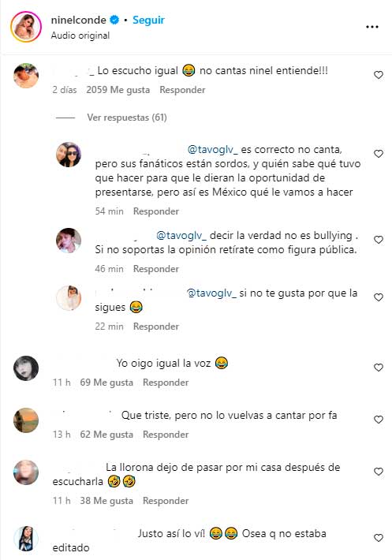Like the 'decir la verdad no es bullying' reply
Screen dimensions: 392x560
point(379,240)
